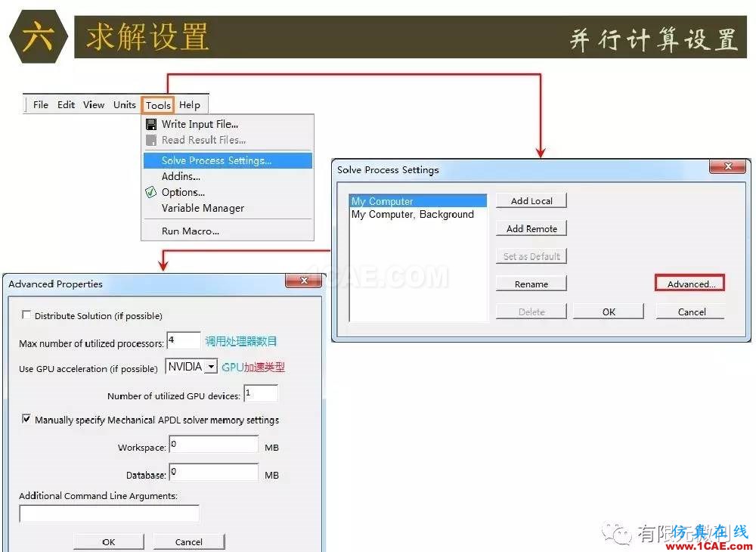This screenshot has height=552, width=756.
Task: Click the Add Local button
Action: [531, 201]
